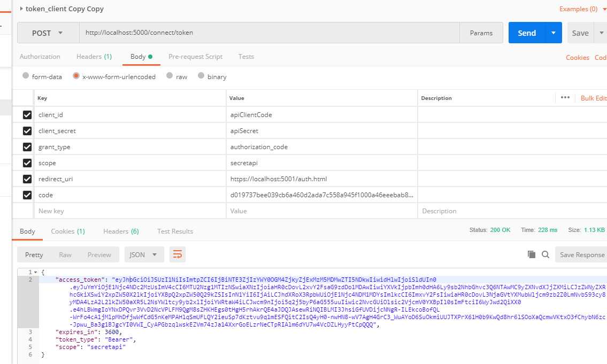The width and height of the screenshot is (607, 364).
Task: Switch to the Authorization tab
Action: (x=40, y=57)
